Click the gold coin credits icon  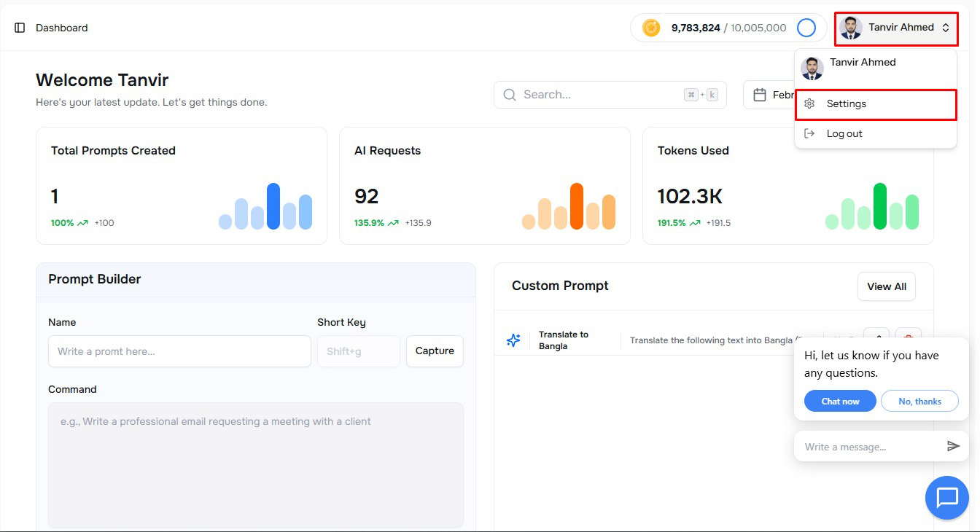[651, 28]
